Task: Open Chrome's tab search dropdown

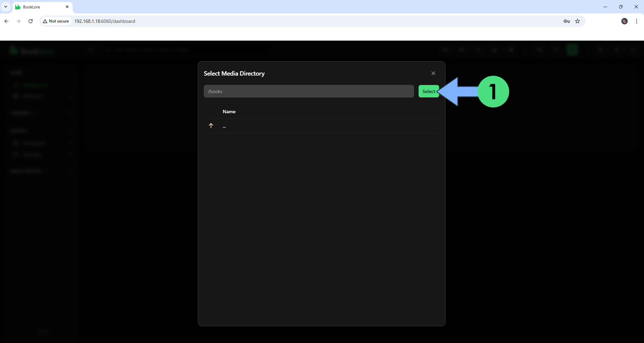Action: 6,7
